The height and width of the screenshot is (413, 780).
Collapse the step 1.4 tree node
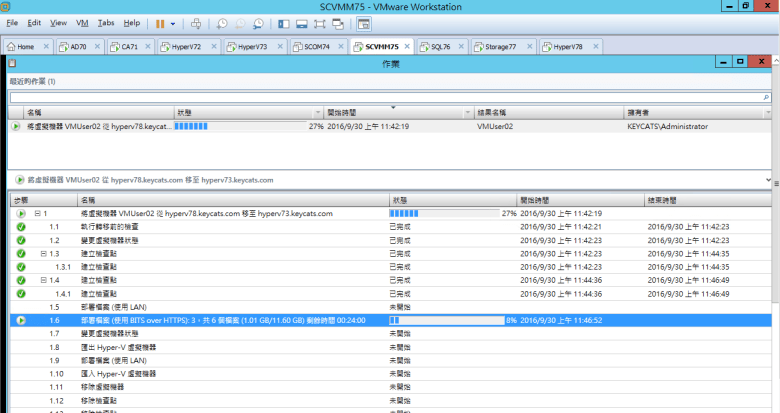44,280
